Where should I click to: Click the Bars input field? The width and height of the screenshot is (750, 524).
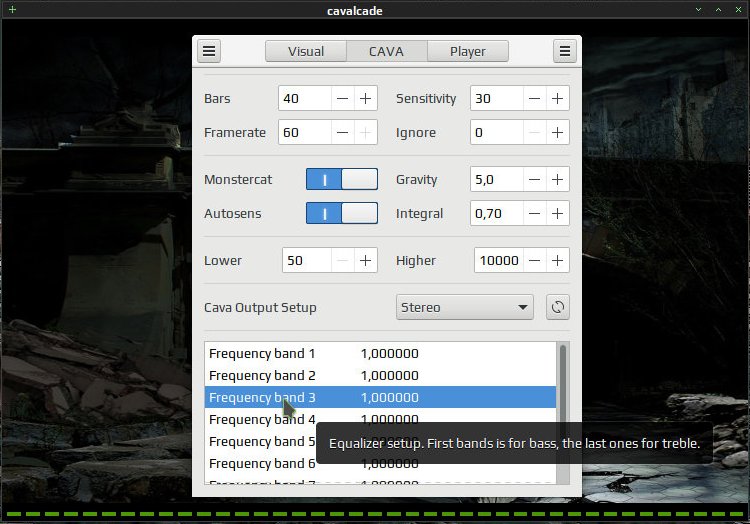coord(305,98)
